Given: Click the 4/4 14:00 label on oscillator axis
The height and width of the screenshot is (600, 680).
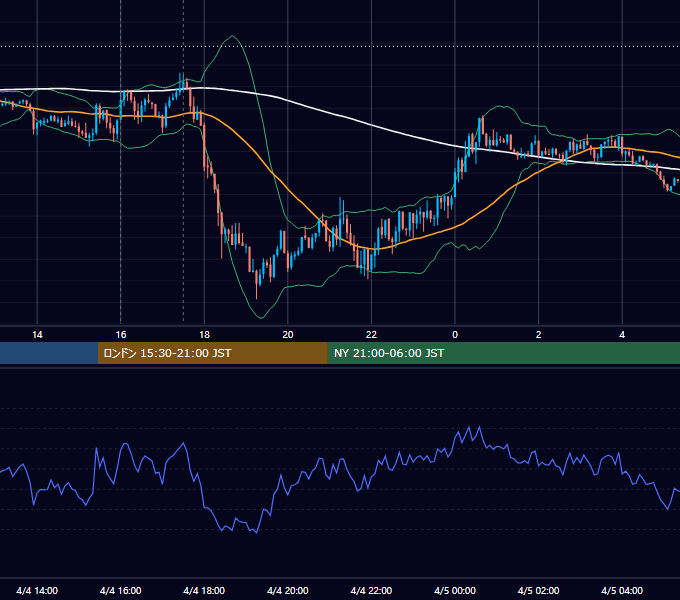Looking at the screenshot, I should click(x=37, y=590).
